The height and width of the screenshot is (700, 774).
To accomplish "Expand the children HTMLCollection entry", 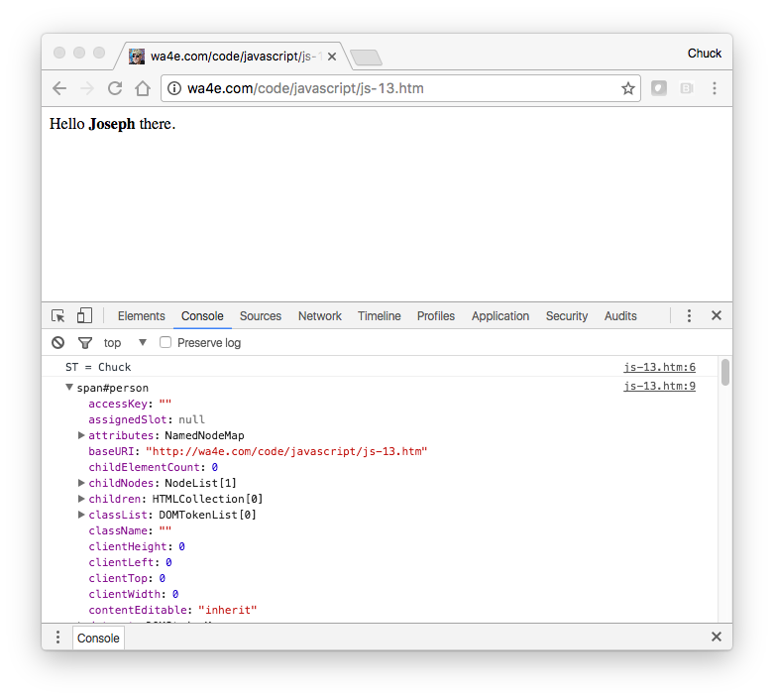I will (x=81, y=499).
